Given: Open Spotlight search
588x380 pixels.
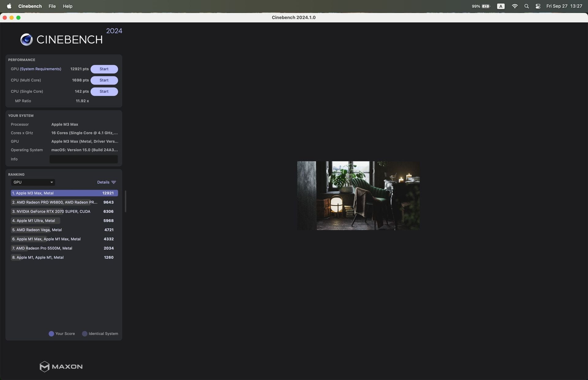Looking at the screenshot, I should [526, 6].
